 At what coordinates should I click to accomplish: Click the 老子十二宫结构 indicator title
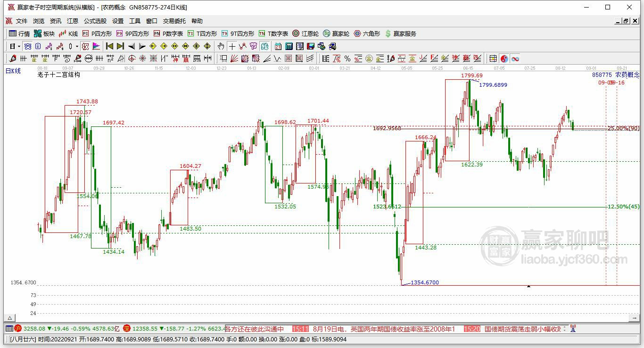(58, 75)
